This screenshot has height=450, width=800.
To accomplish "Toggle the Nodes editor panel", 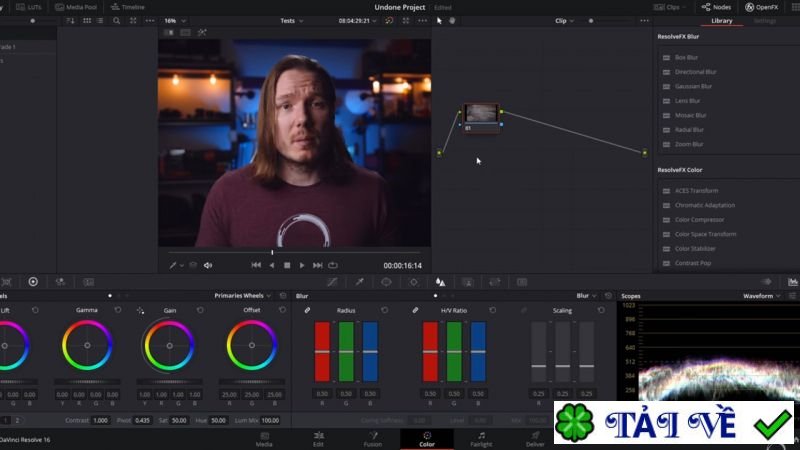I will tap(716, 7).
